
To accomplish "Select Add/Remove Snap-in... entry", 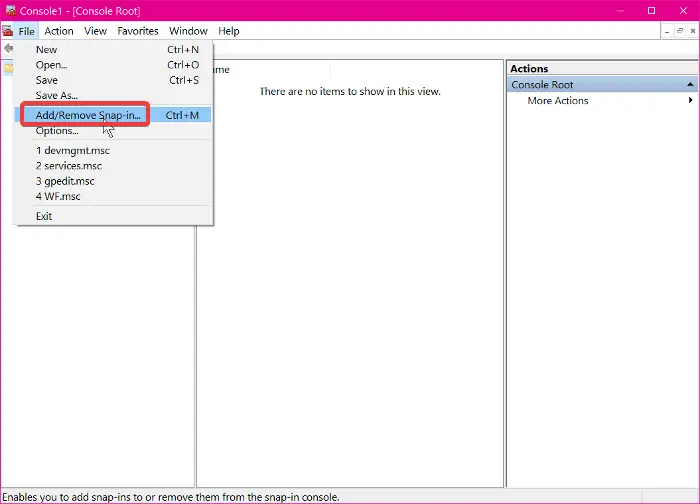I will tap(114, 115).
